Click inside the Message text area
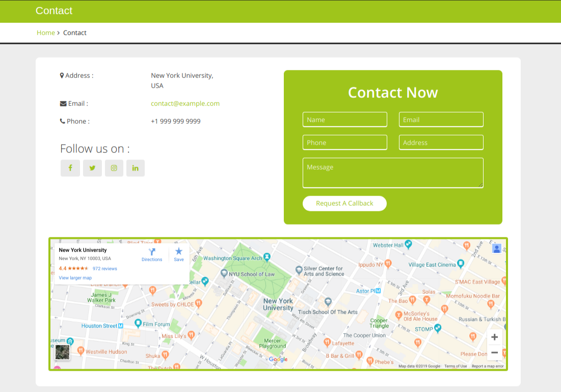The image size is (561, 392). click(x=393, y=173)
